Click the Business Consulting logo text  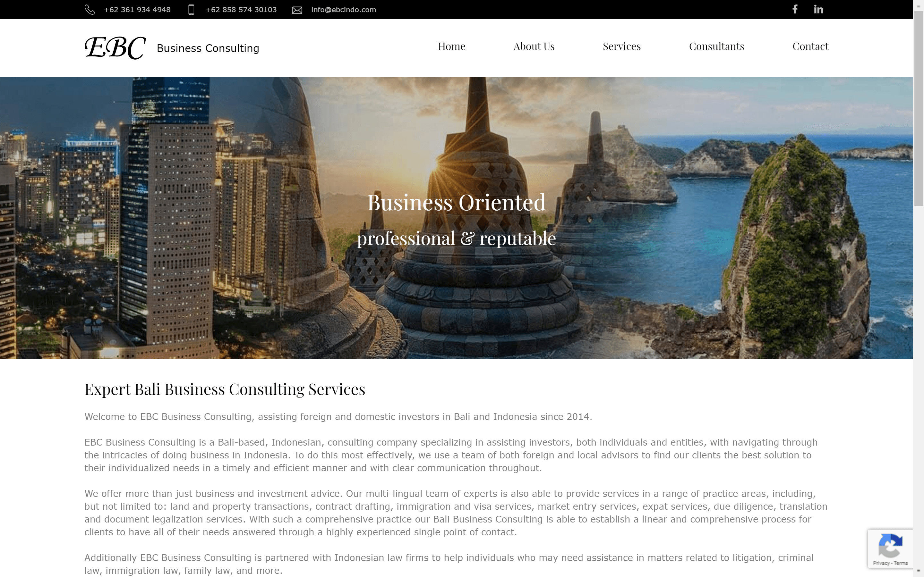pyautogui.click(x=208, y=48)
